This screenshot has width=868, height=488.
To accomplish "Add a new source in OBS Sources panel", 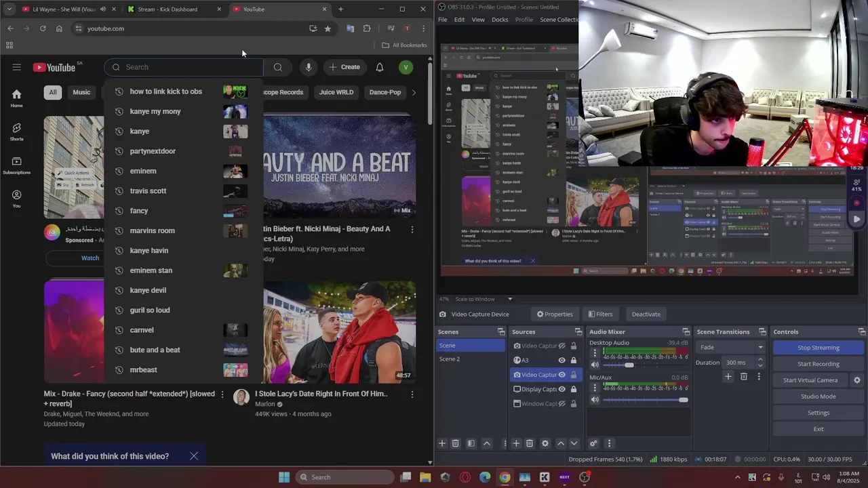I will [516, 443].
